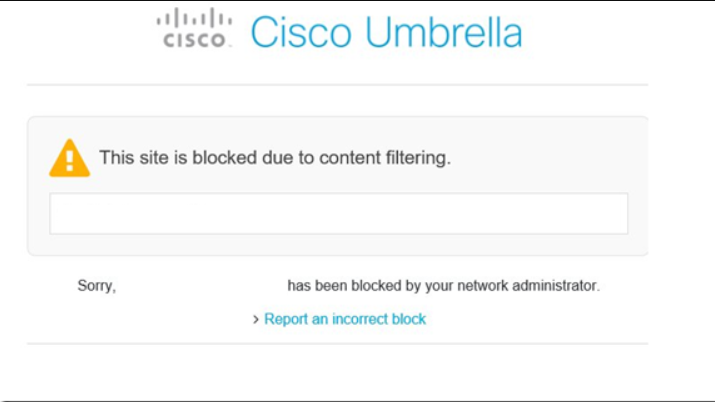Click the Cisco bars logo icon
This screenshot has height=402, width=715.
pyautogui.click(x=195, y=19)
